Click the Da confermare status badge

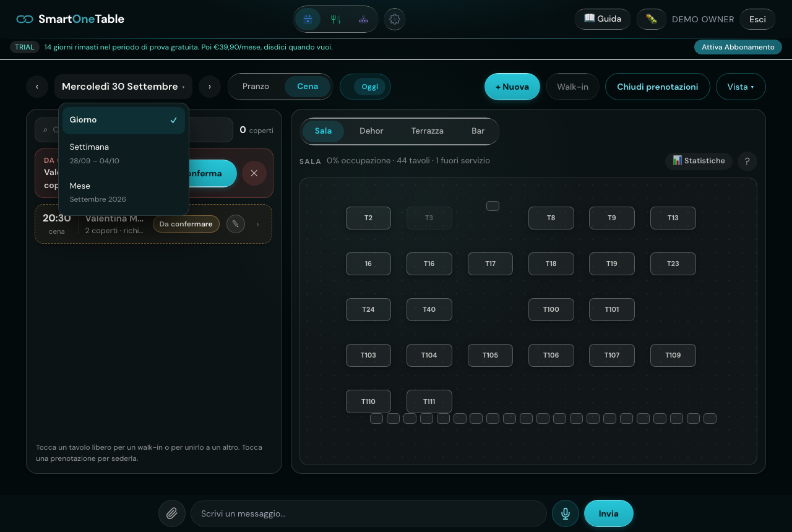pyautogui.click(x=186, y=224)
